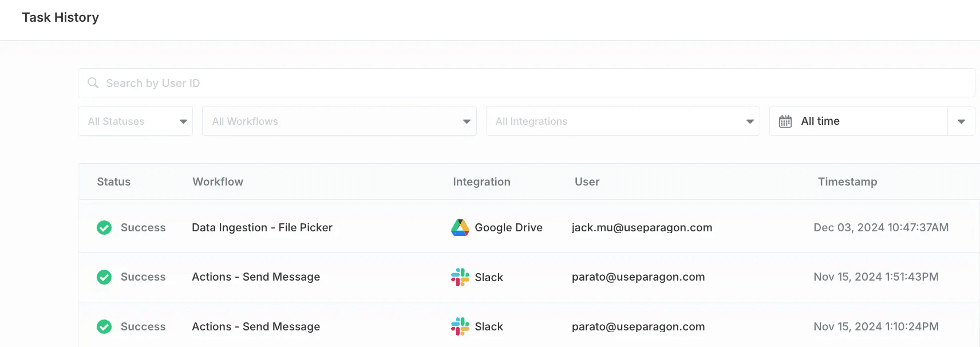Sort by the Status column header

click(113, 182)
